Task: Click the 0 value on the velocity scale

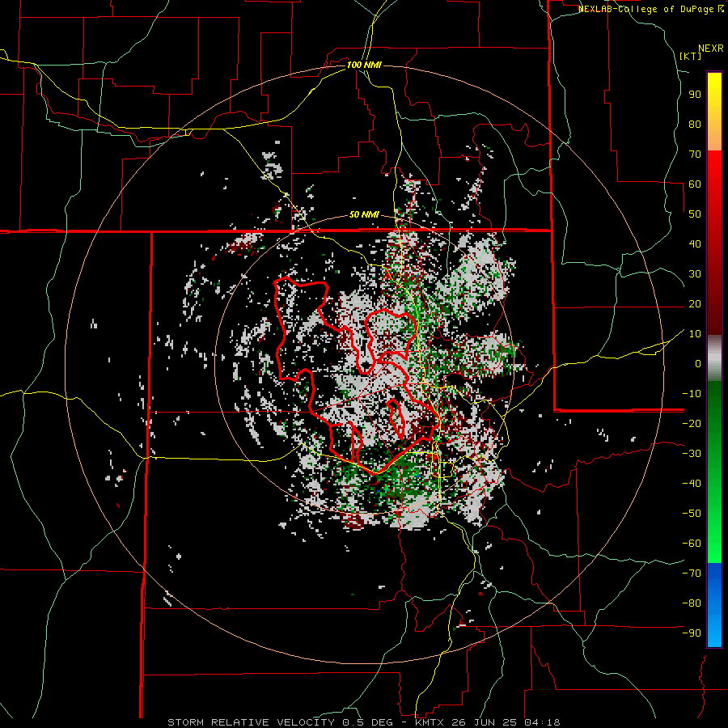Action: coord(698,364)
